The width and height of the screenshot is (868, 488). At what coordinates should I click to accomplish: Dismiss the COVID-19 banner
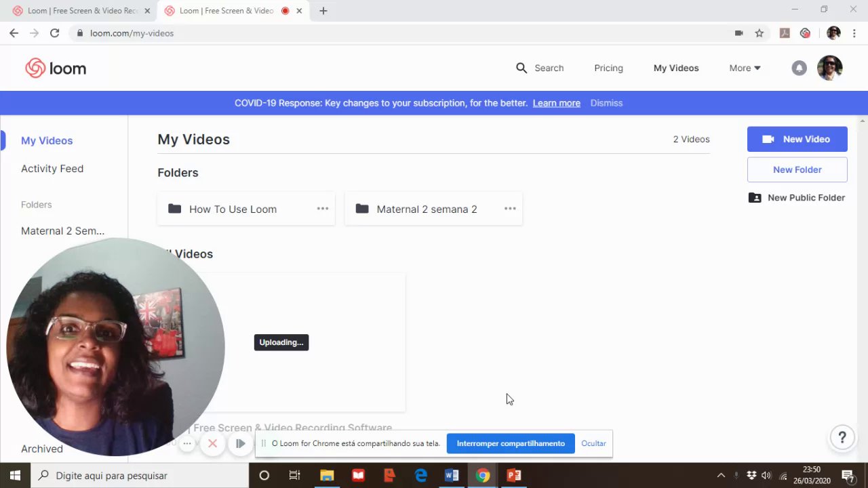point(606,103)
